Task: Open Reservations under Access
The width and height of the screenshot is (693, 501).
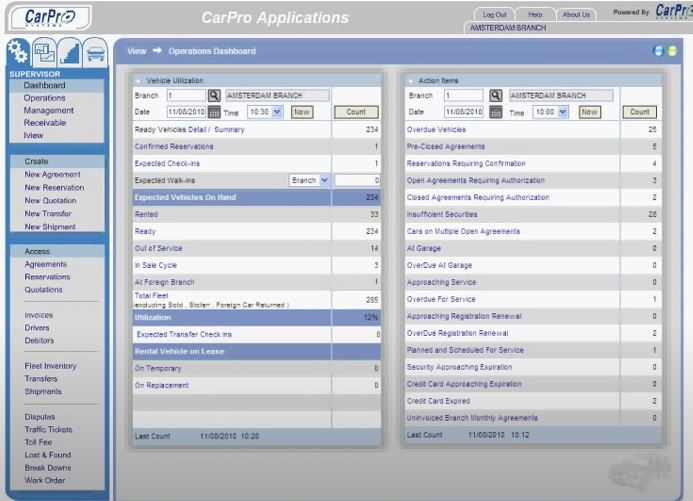Action: tap(47, 277)
